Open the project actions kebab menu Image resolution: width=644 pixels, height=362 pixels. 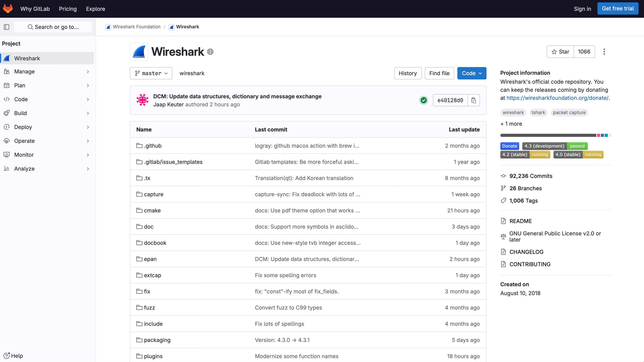(x=604, y=52)
